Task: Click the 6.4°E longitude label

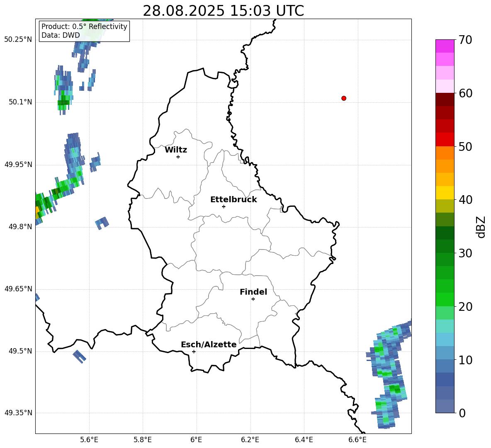Action: click(x=304, y=440)
